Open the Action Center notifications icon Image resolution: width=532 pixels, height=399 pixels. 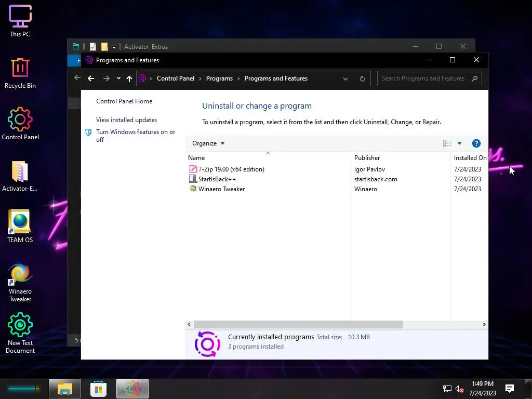(509, 389)
